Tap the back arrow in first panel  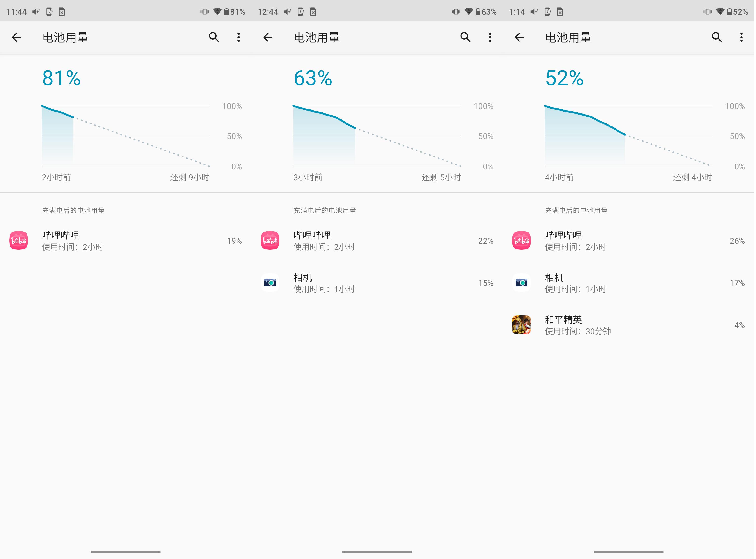pos(16,37)
